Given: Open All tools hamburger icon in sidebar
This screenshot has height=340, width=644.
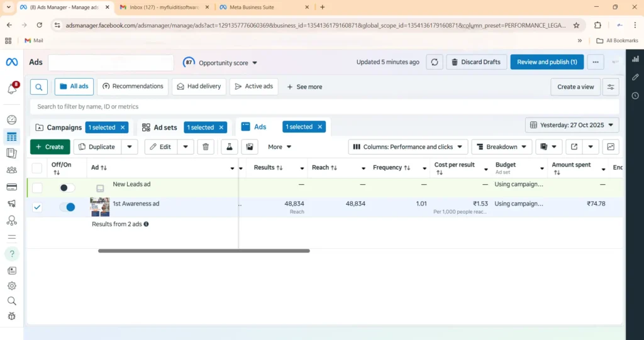Looking at the screenshot, I should coord(12,238).
